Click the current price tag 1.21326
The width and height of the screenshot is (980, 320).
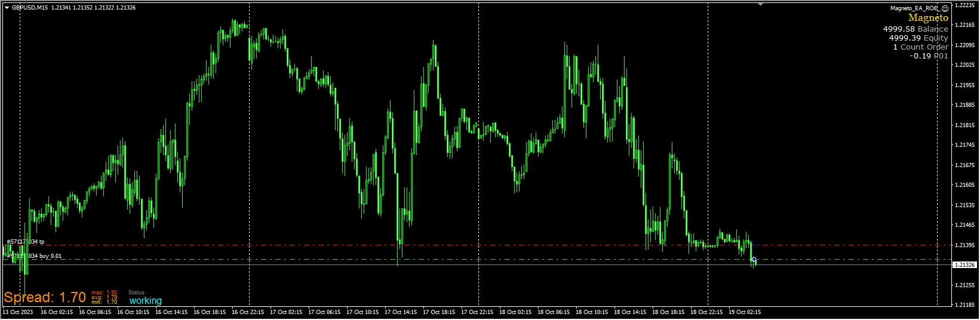(x=965, y=264)
